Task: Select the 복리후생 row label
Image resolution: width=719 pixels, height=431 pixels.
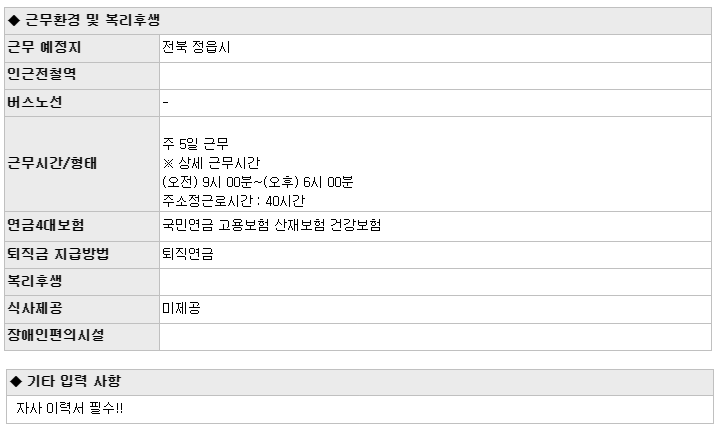Action: [x=35, y=281]
